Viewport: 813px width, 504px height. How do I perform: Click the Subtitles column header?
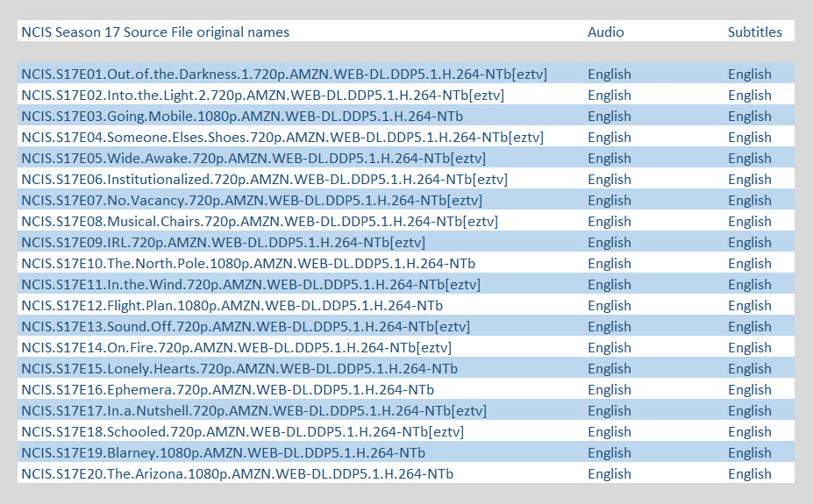[754, 32]
